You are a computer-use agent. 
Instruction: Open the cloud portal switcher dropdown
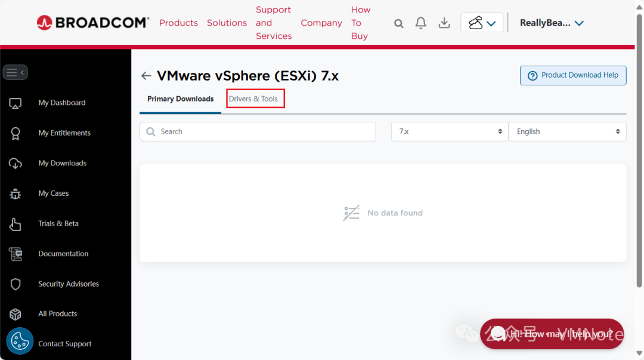(482, 23)
